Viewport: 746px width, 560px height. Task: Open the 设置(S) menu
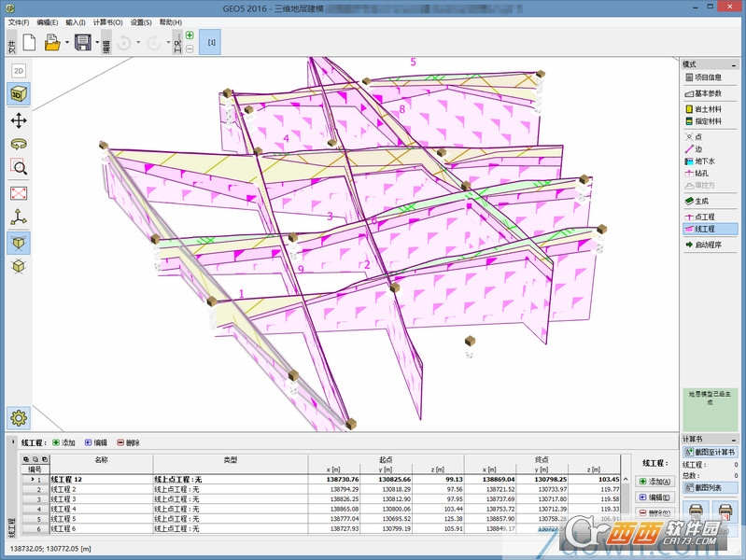(x=141, y=22)
